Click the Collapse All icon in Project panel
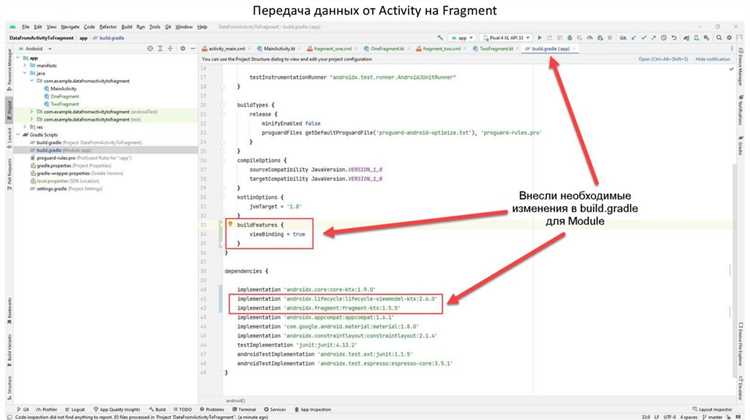 pos(170,49)
